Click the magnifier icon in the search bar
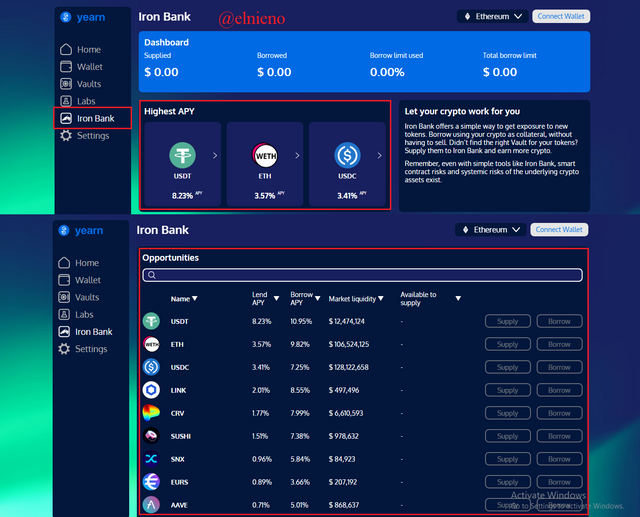 [x=151, y=275]
